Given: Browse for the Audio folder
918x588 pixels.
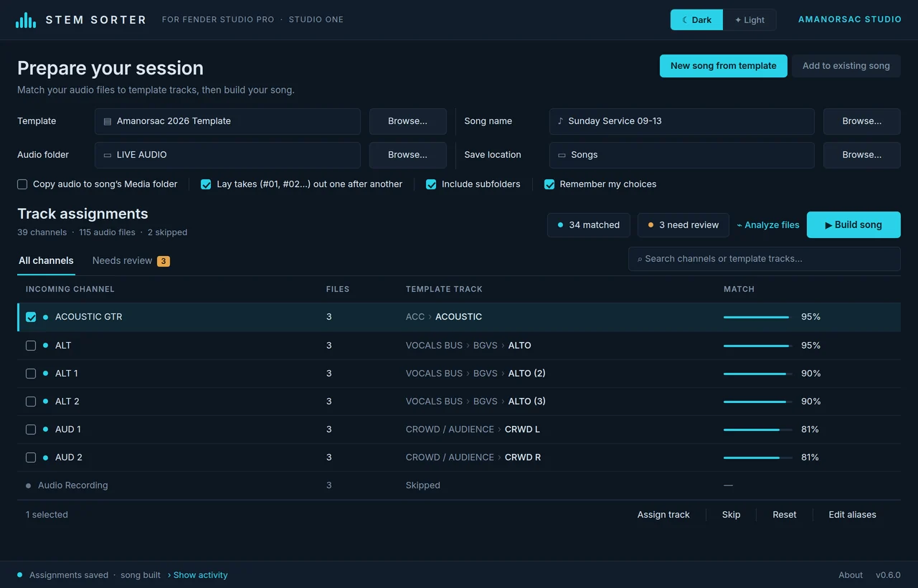Looking at the screenshot, I should 407,155.
